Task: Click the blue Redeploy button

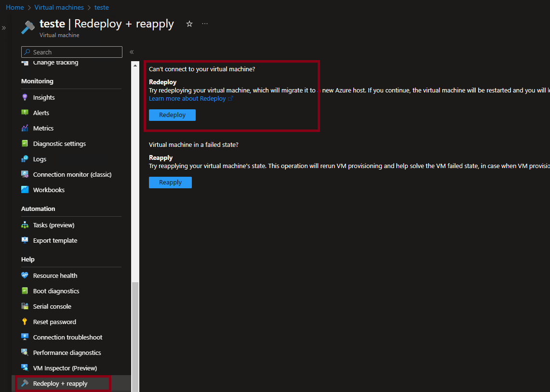Action: [x=172, y=115]
